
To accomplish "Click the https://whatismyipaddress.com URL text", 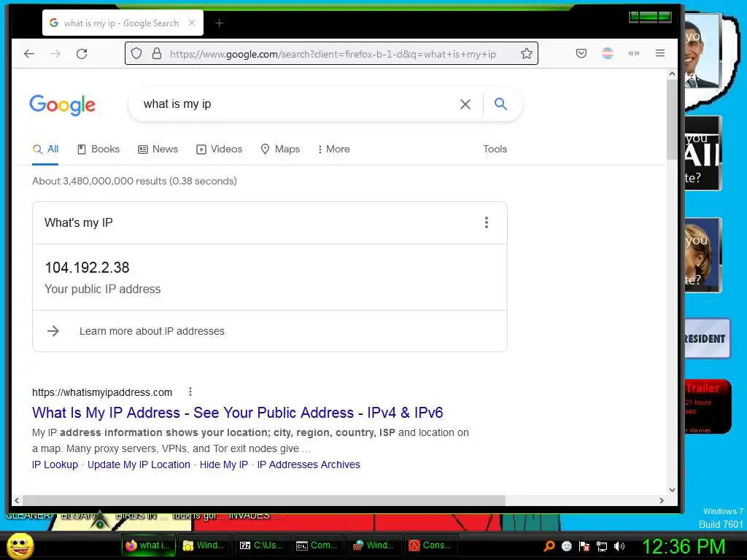I will [102, 392].
